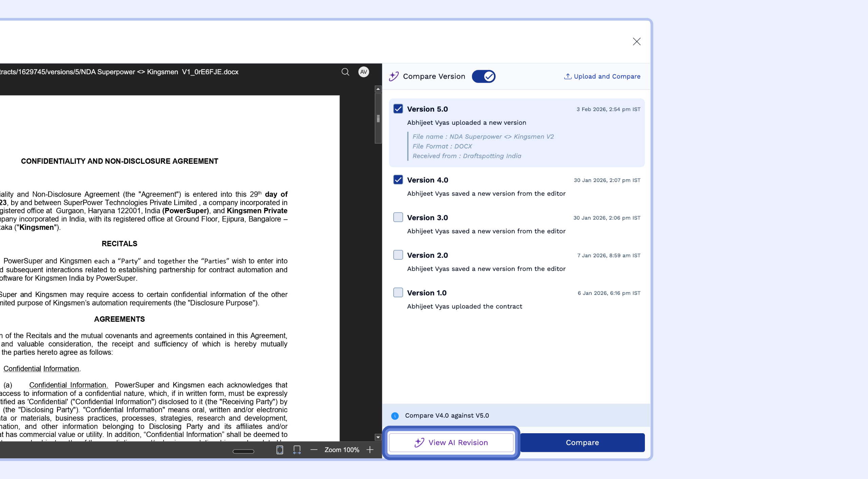
Task: Click the horizontal scrollbar thumb at bottom
Action: pos(243,451)
